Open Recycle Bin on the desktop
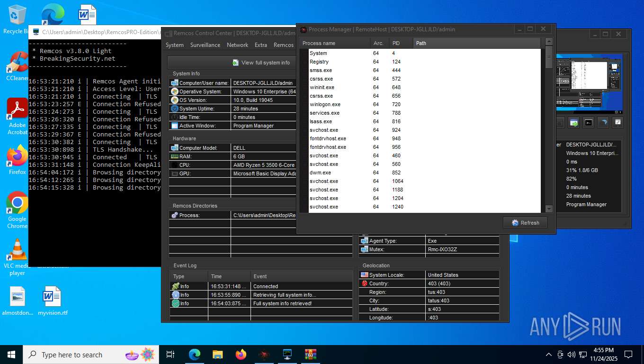The height and width of the screenshot is (364, 644). point(17,20)
